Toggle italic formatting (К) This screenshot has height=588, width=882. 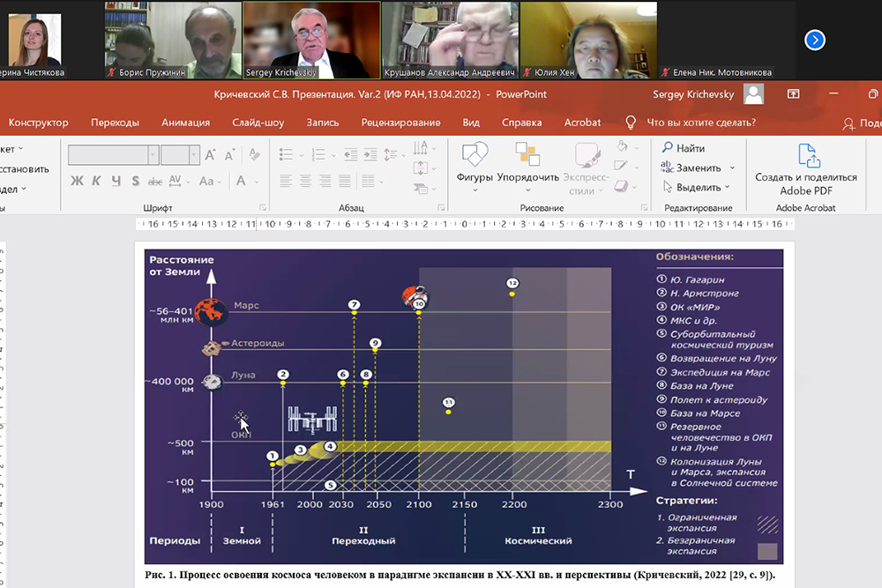(95, 182)
